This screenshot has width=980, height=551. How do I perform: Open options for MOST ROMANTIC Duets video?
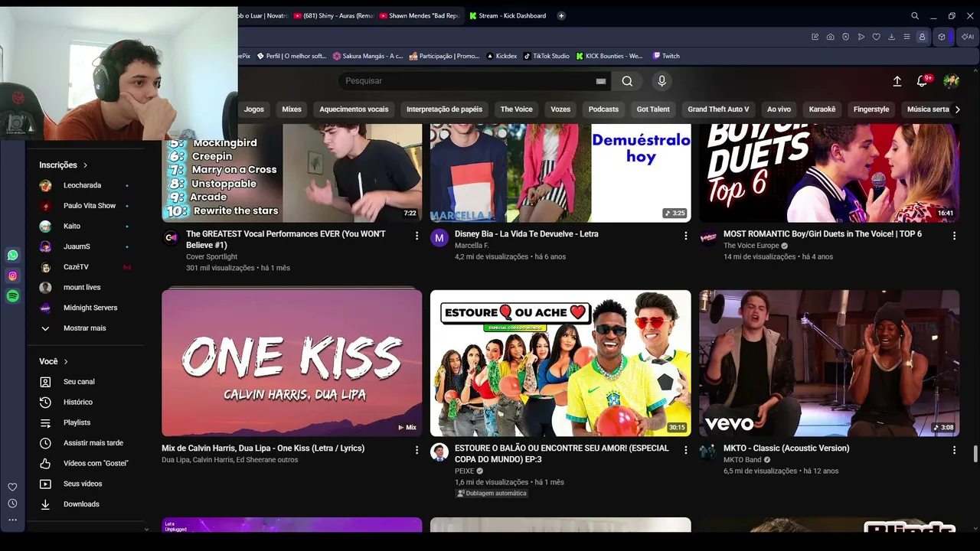click(x=954, y=236)
